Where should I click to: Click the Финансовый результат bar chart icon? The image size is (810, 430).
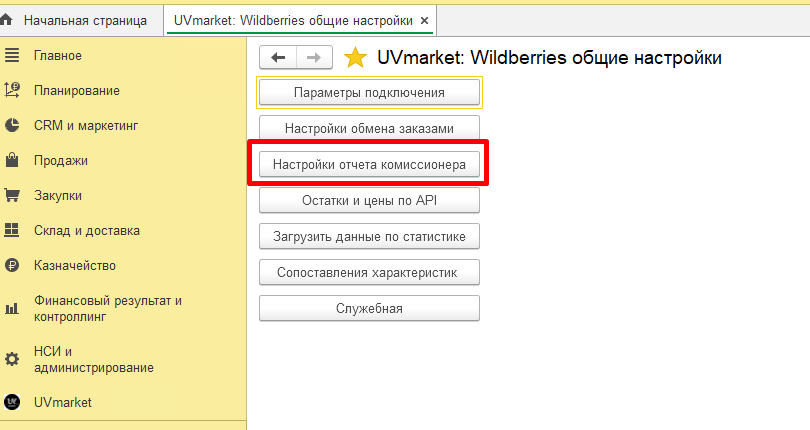12,309
